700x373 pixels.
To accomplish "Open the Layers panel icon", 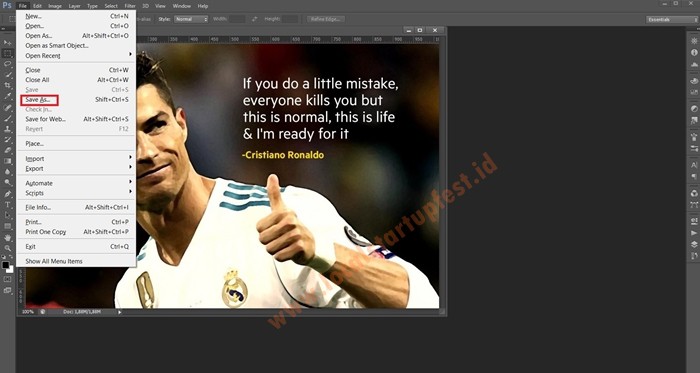I will (x=694, y=244).
